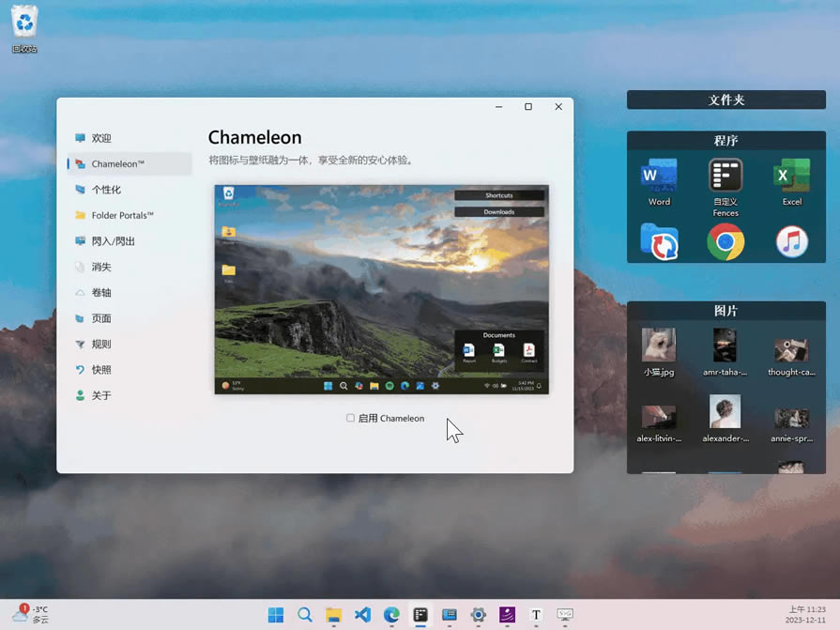Open the 个性化 personalization section
Screen dimensions: 840x630
pos(130,190)
